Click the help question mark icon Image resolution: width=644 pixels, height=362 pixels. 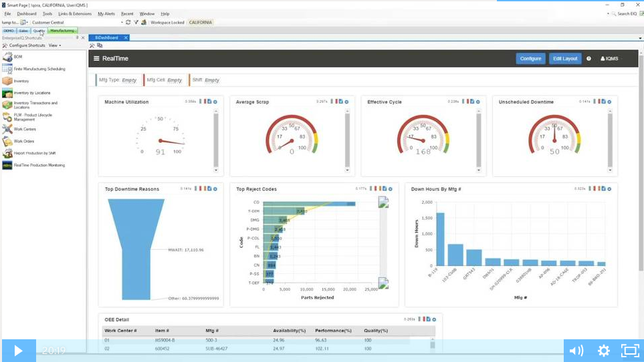pyautogui.click(x=588, y=59)
